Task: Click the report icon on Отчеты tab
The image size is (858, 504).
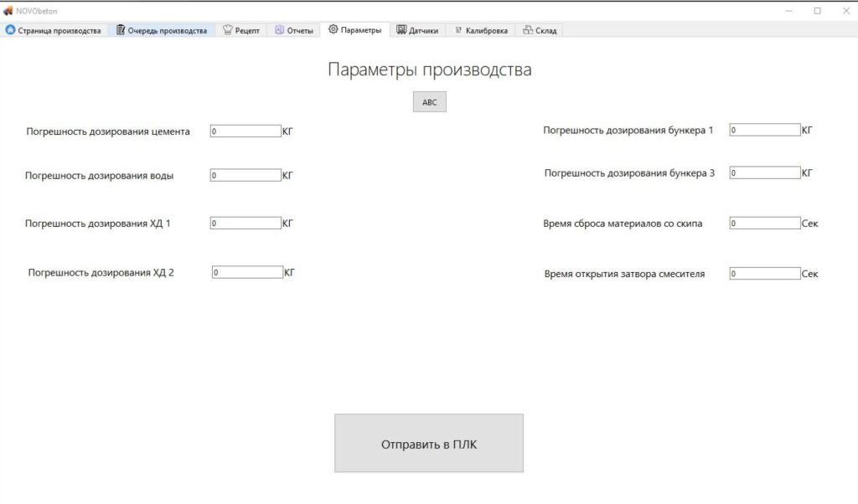Action: coord(280,30)
